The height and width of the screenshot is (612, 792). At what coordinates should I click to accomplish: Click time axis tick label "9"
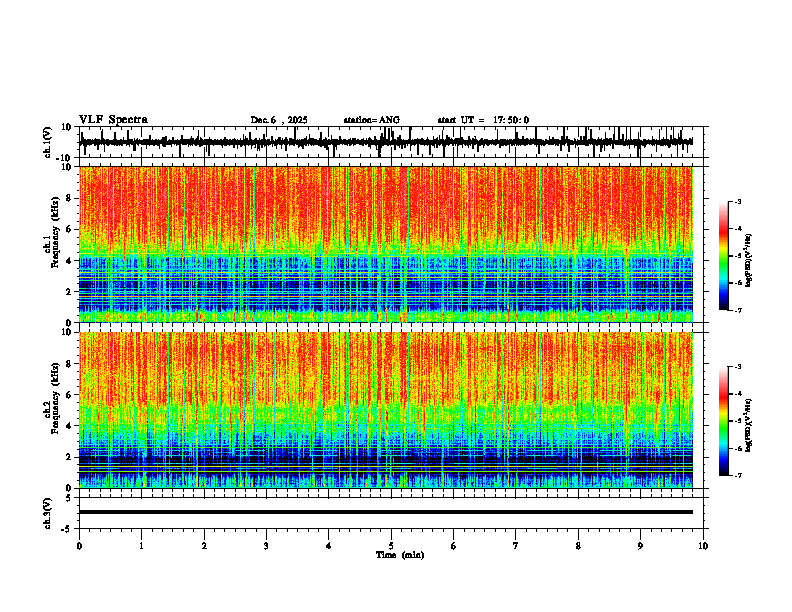[640, 546]
